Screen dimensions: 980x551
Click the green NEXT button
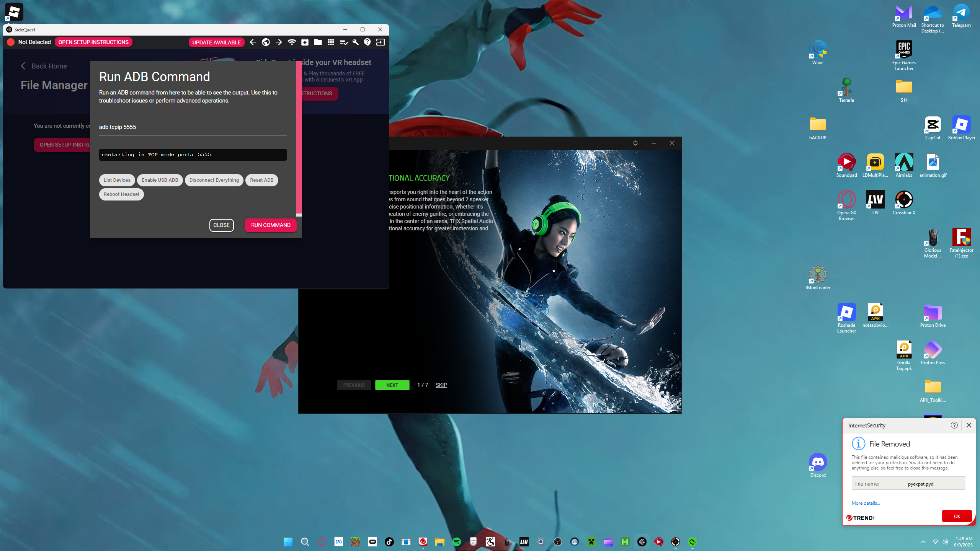click(392, 385)
